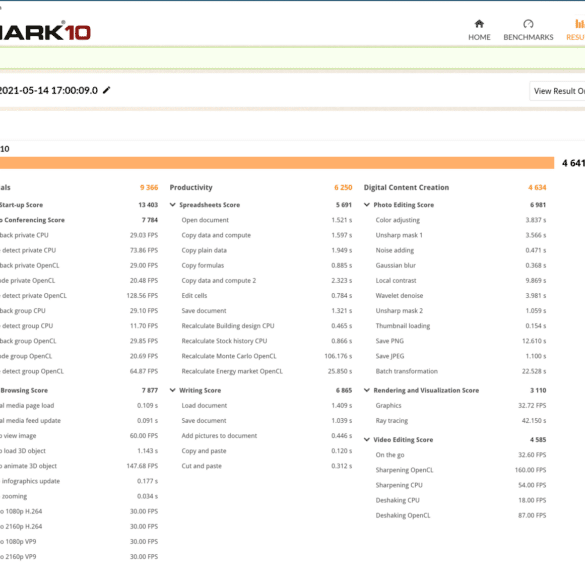Open the Home tab
Viewport: 585px width, 585px height.
479,30
